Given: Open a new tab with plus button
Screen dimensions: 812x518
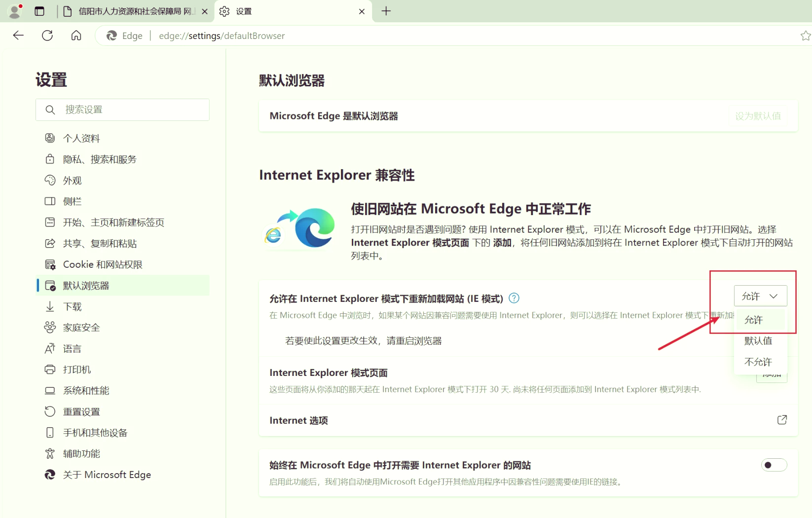Looking at the screenshot, I should tap(386, 11).
